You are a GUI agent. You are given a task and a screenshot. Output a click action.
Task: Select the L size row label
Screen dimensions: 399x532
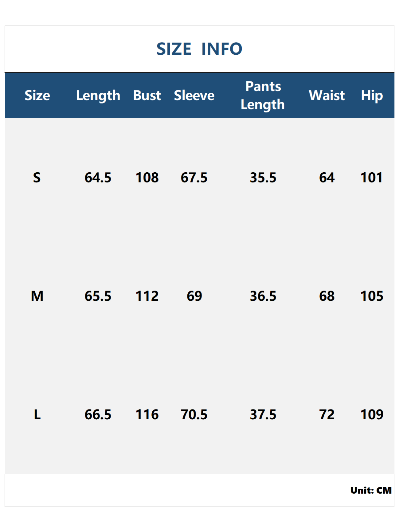coord(37,415)
